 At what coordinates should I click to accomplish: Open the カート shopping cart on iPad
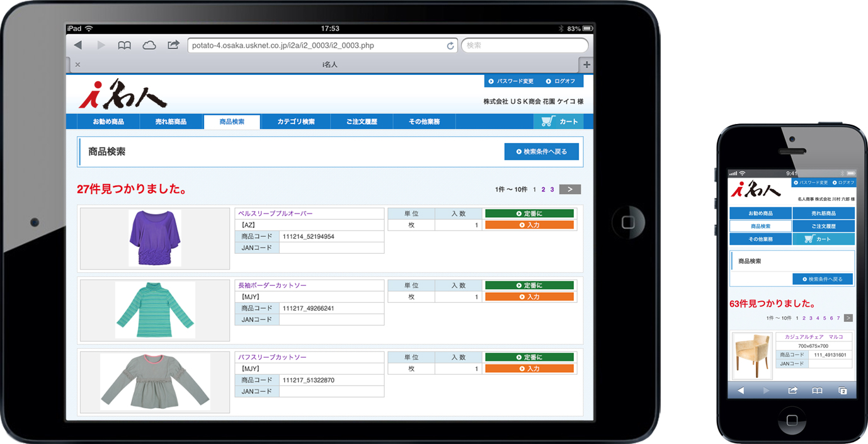pos(559,122)
